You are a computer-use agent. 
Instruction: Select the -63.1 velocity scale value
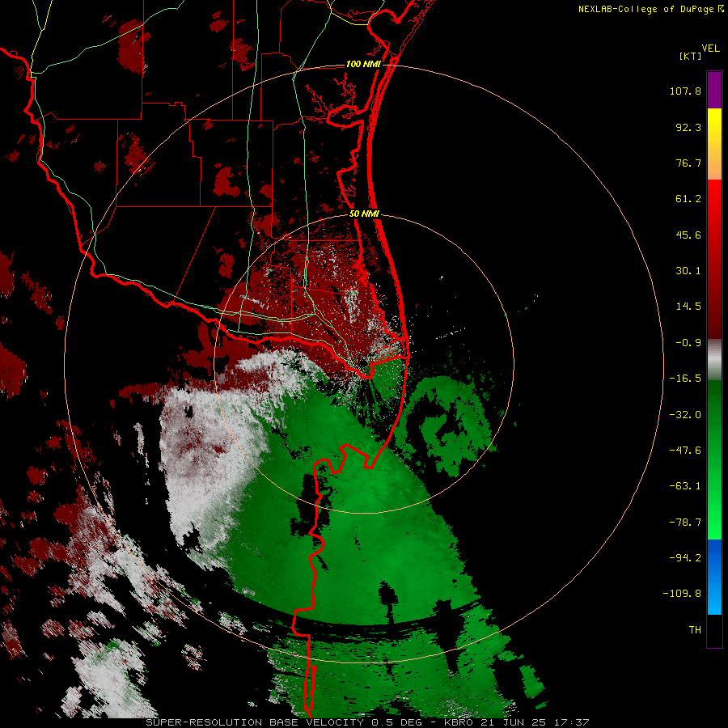tap(685, 486)
